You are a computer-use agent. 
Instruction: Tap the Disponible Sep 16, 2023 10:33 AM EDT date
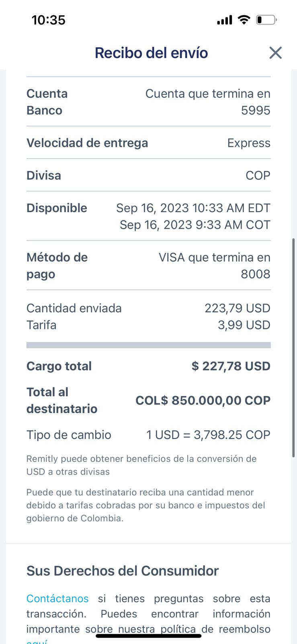[193, 208]
